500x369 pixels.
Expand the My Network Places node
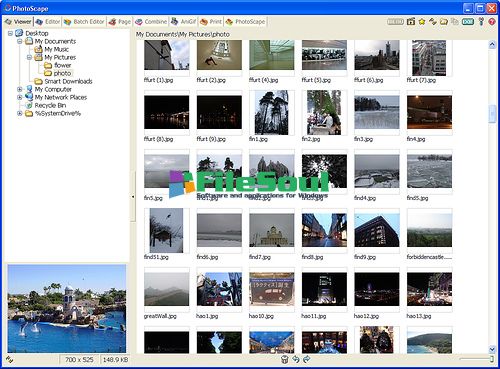point(20,97)
